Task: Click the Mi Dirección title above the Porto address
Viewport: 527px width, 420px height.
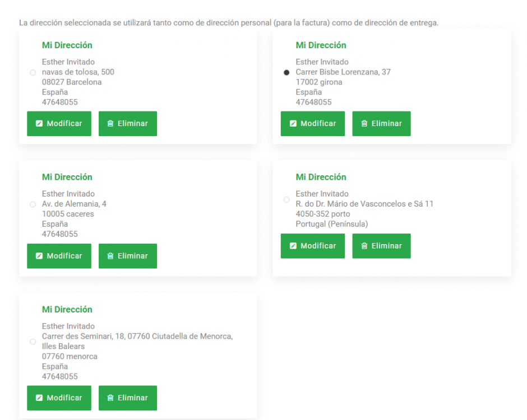Action: tap(321, 178)
